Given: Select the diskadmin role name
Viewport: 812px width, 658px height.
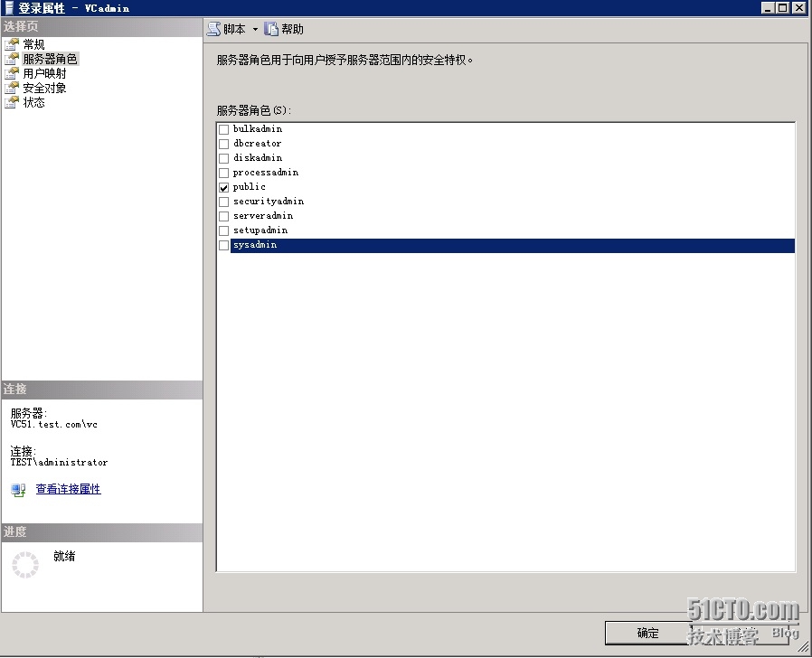Looking at the screenshot, I should [x=258, y=157].
